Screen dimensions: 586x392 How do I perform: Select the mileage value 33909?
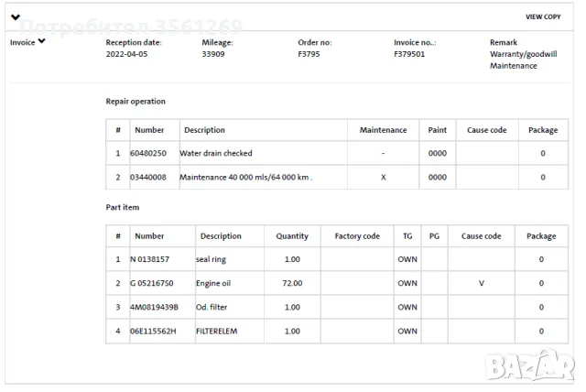[214, 54]
